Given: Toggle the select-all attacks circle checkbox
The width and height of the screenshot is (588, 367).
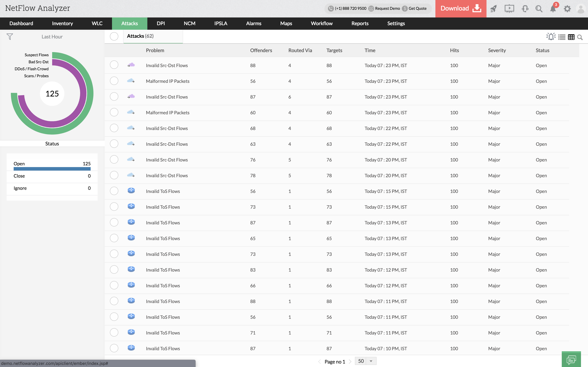Looking at the screenshot, I should tap(114, 36).
